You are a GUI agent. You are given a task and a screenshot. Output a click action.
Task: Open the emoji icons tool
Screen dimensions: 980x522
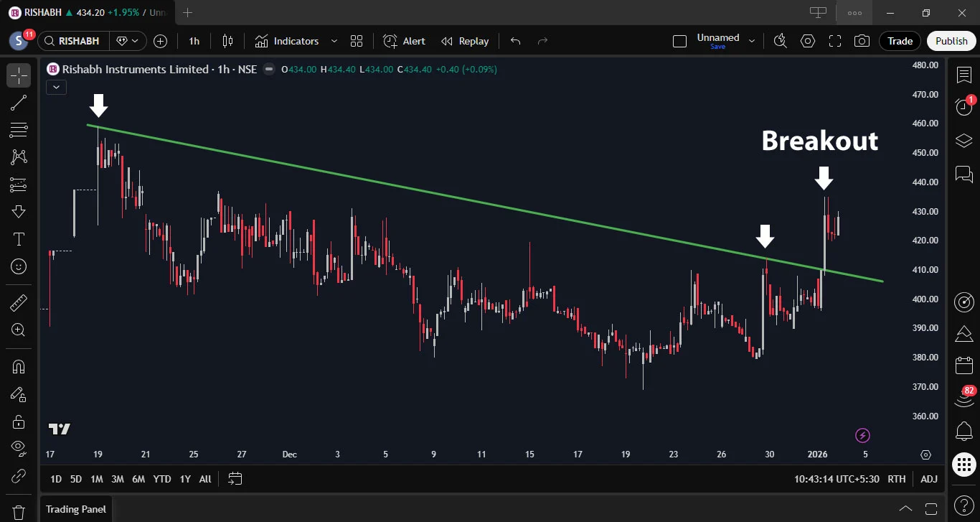point(19,266)
